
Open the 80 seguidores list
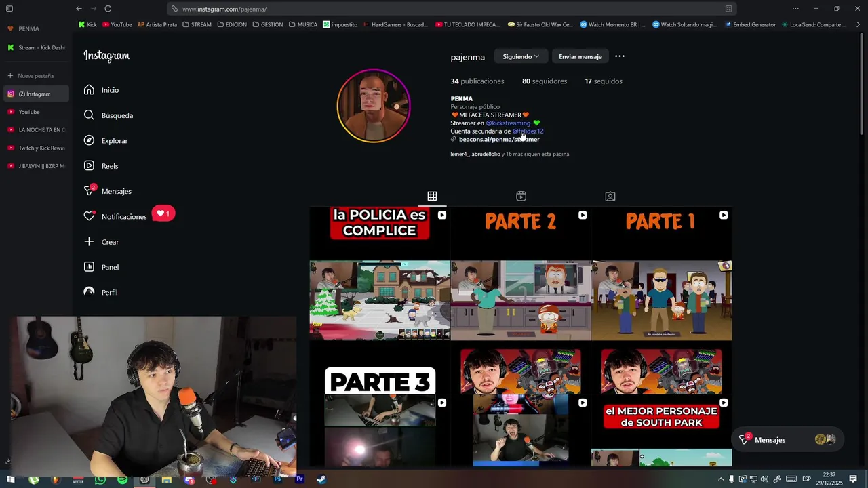point(545,81)
